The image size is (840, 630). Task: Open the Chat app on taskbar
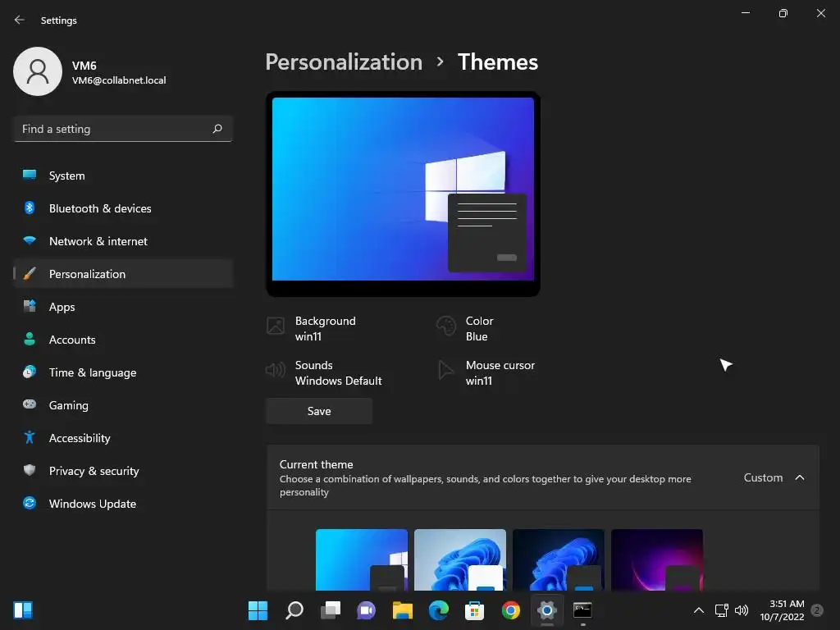tap(367, 610)
